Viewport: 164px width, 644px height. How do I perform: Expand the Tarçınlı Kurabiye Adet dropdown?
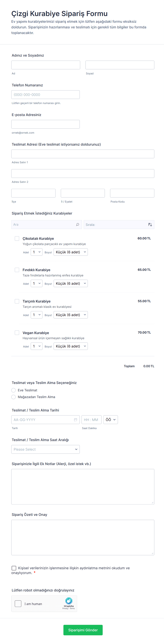click(37, 315)
